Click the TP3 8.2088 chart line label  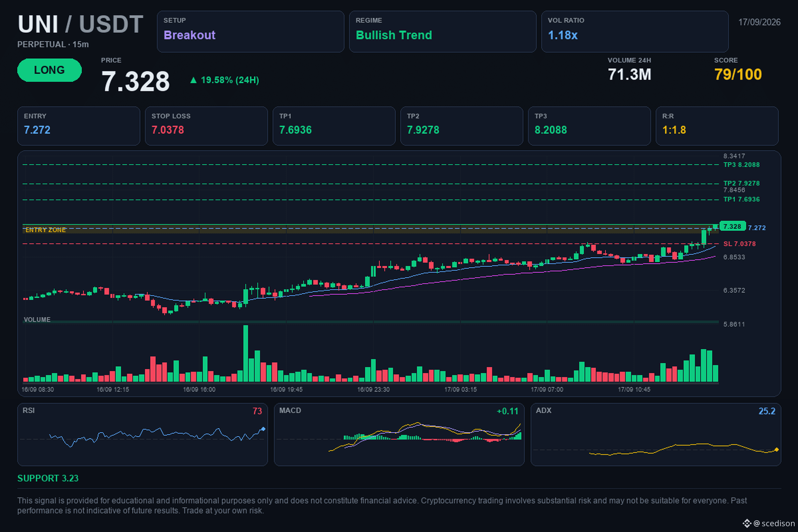click(x=741, y=165)
